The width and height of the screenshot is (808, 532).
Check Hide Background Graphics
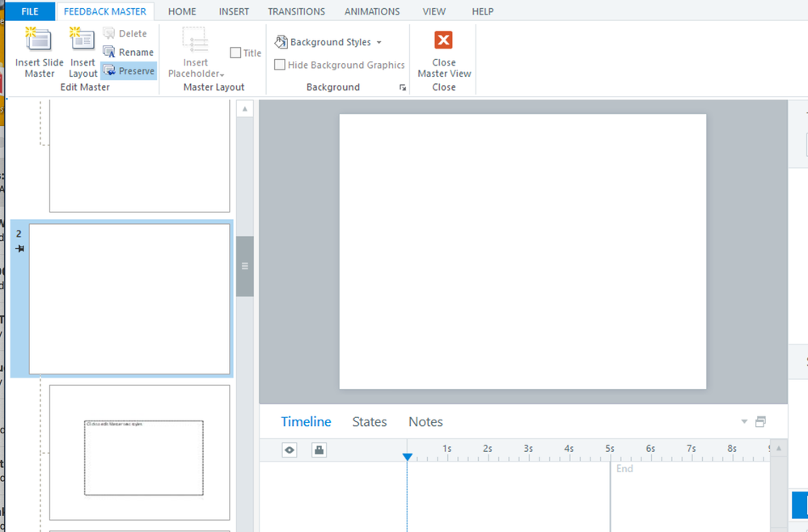click(x=280, y=65)
